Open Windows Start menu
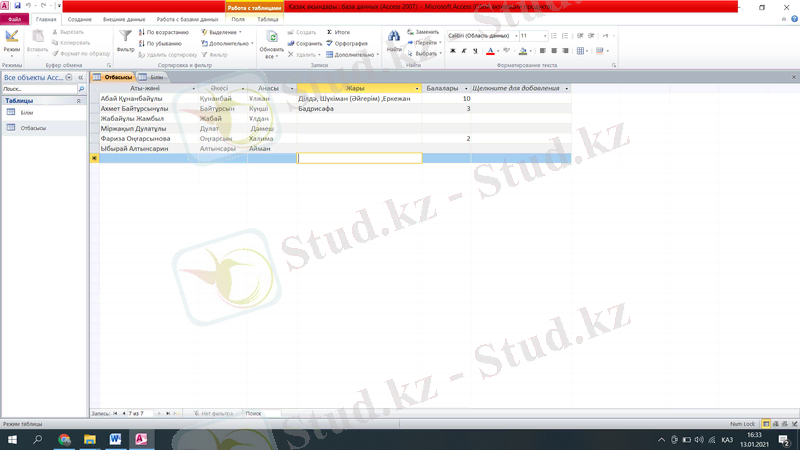This screenshot has height=450, width=800. coord(12,439)
